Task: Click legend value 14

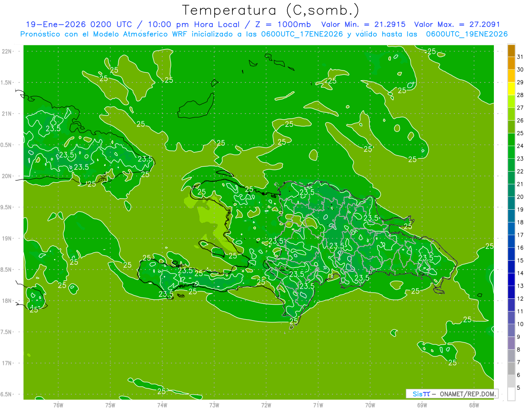Action: coord(520,273)
